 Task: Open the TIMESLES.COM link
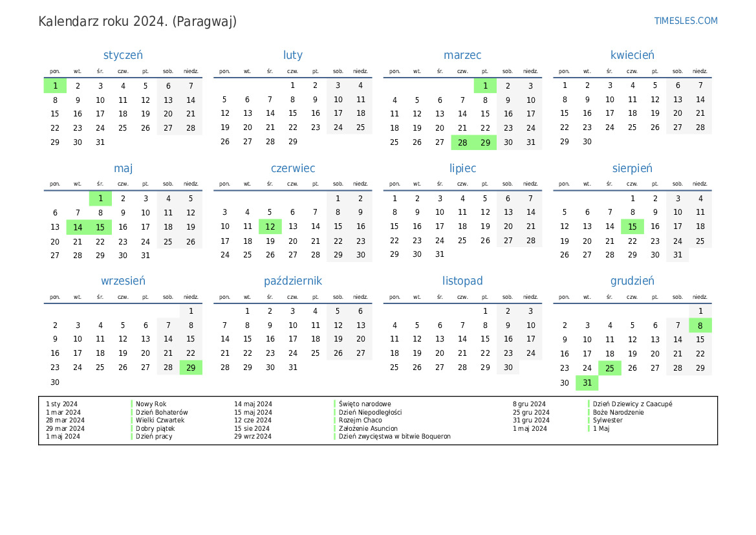(686, 21)
